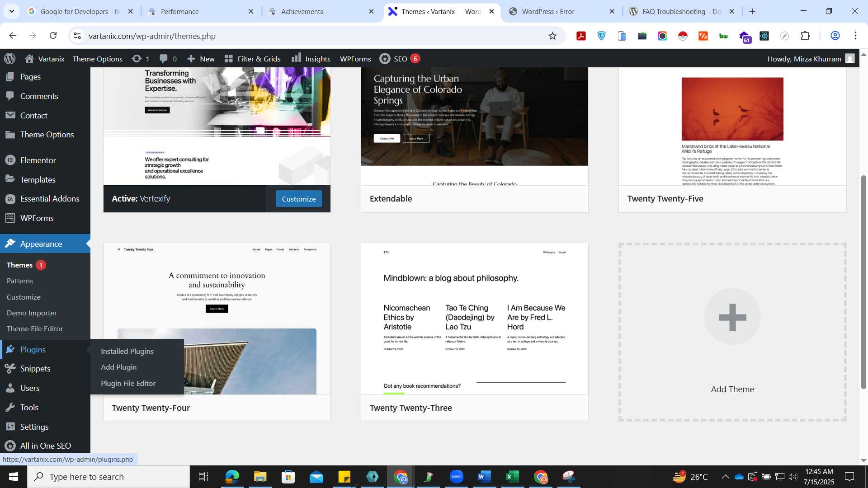This screenshot has height=488, width=868.
Task: Bookmark this page with the star icon
Action: pos(552,36)
